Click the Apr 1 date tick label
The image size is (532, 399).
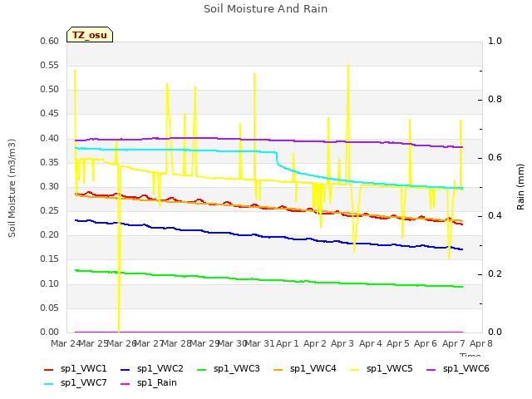[x=287, y=343]
